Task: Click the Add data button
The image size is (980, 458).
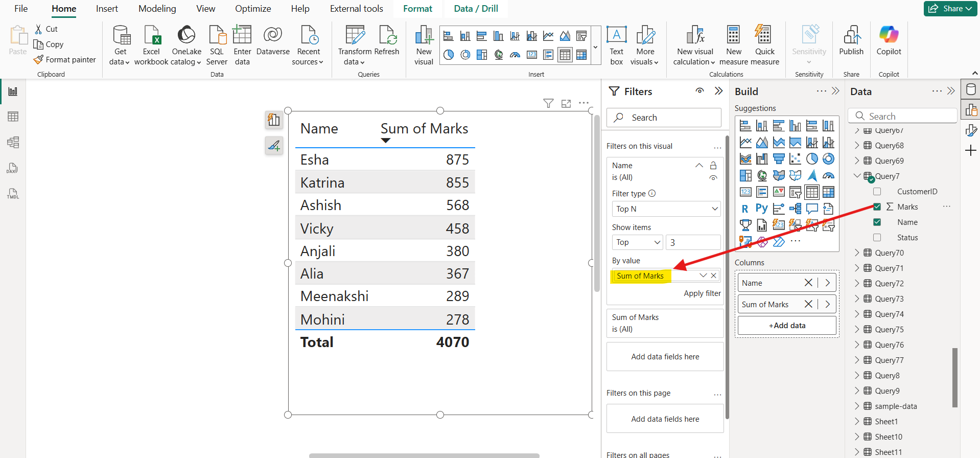Action: pos(787,326)
